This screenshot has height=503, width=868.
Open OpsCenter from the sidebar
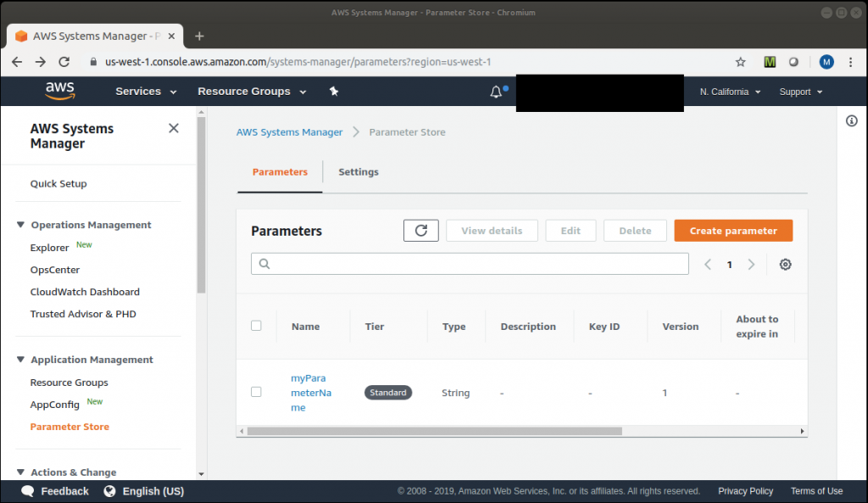[x=55, y=270]
